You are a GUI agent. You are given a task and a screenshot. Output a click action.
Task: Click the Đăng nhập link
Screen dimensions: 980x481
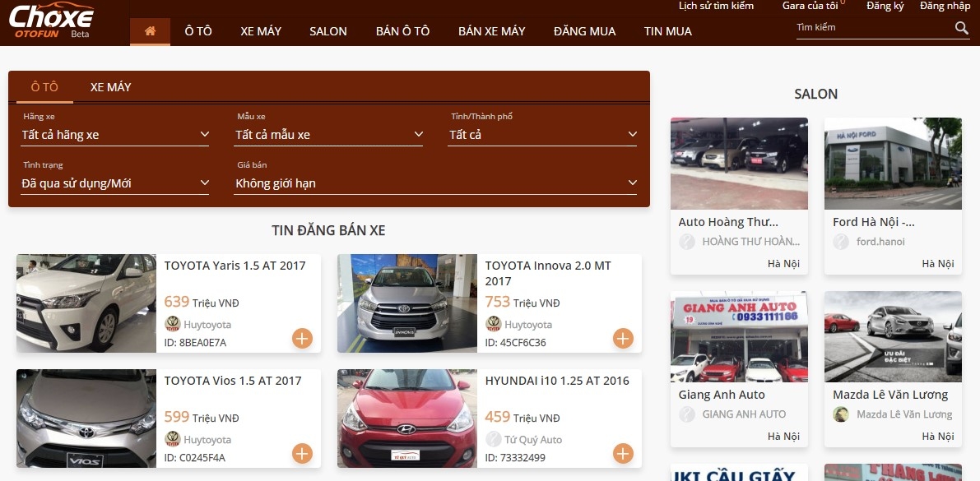[x=945, y=6]
